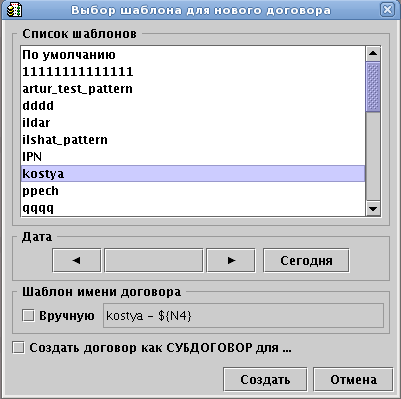Choose the 'IPN' template

193,157
